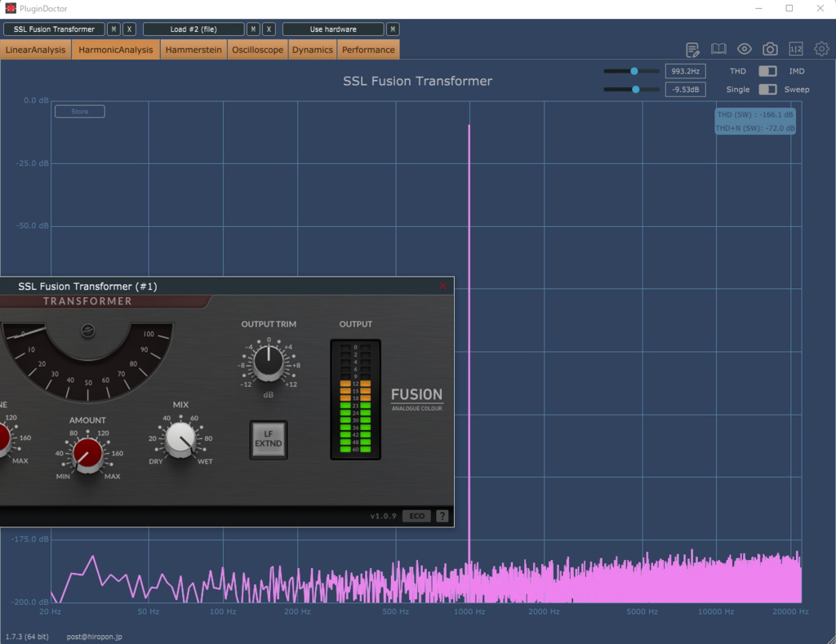
Task: Minimize the PluginDoctor window
Action: click(758, 8)
